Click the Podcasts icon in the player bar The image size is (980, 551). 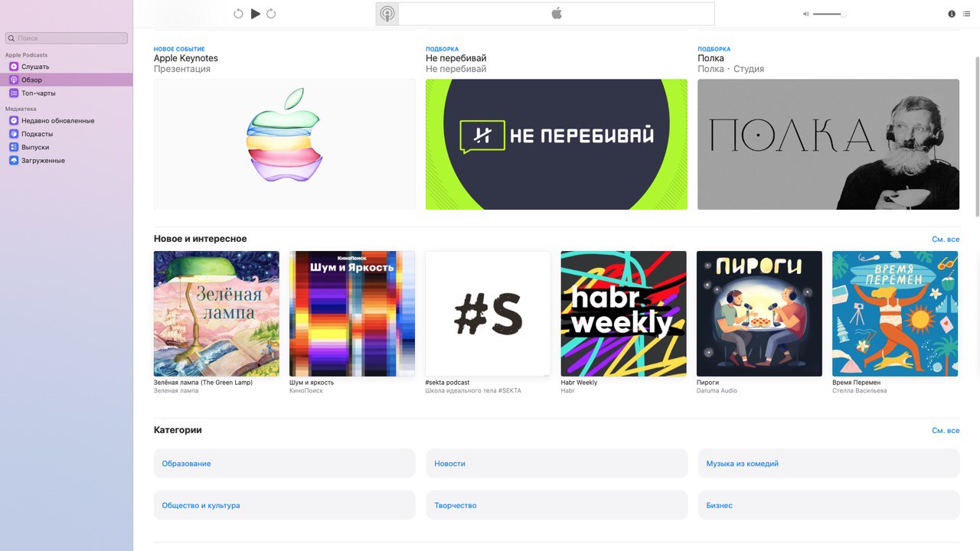click(x=387, y=14)
